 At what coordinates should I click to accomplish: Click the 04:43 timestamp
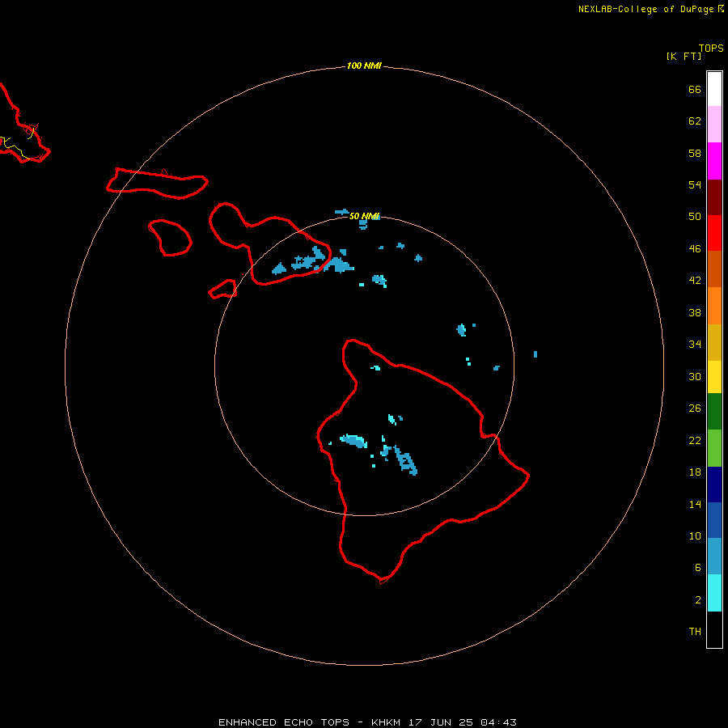click(498, 722)
